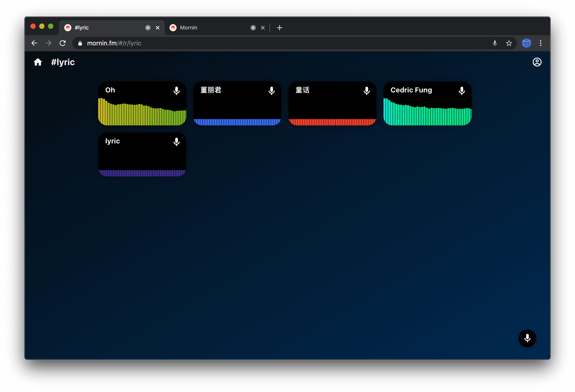
Task: Reload the current page
Action: pyautogui.click(x=63, y=43)
